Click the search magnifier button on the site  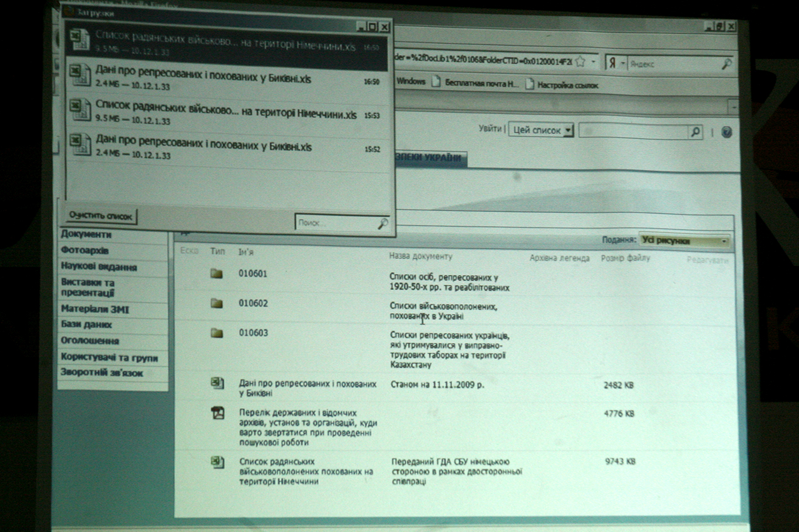point(695,132)
